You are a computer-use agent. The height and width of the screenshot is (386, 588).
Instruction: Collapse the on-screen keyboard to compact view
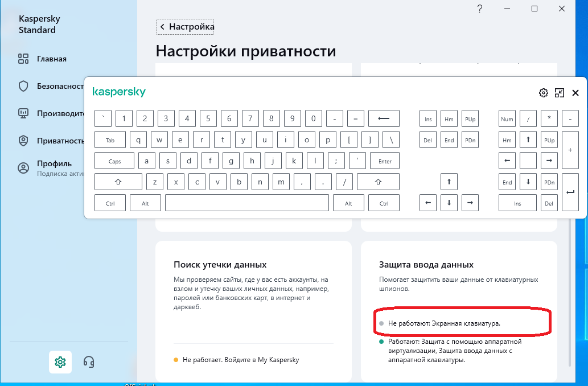(x=560, y=93)
